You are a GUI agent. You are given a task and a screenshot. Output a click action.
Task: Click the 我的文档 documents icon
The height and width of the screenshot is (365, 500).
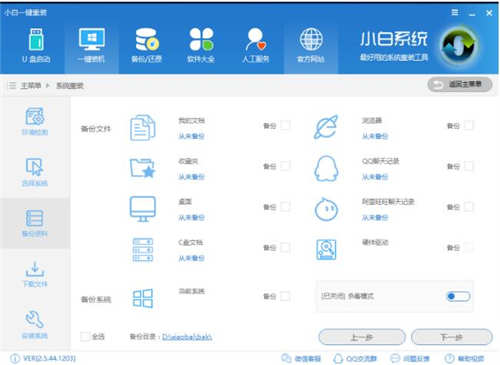point(143,127)
